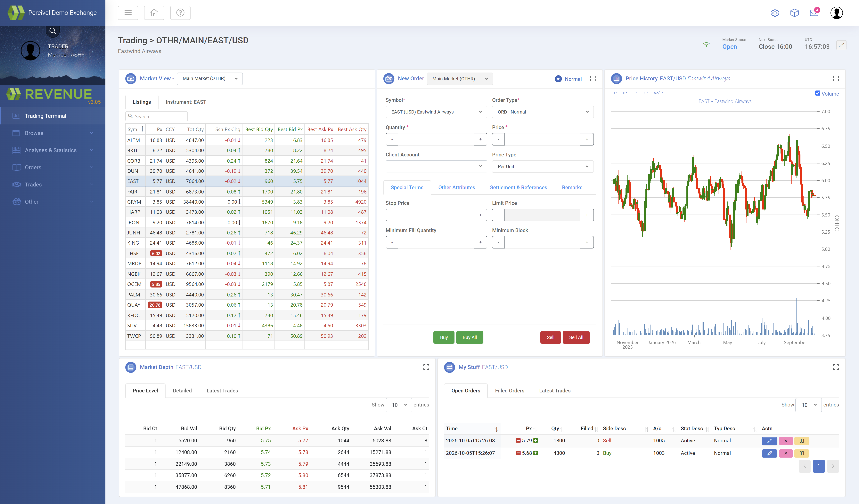Maximize the New Order panel
This screenshot has height=504, width=859.
[593, 78]
